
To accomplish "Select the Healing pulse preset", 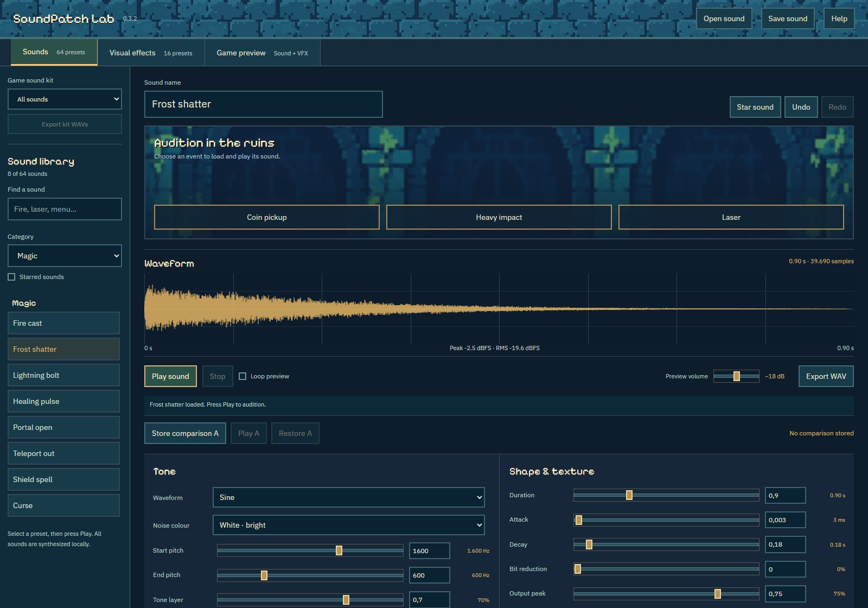I will 63,401.
